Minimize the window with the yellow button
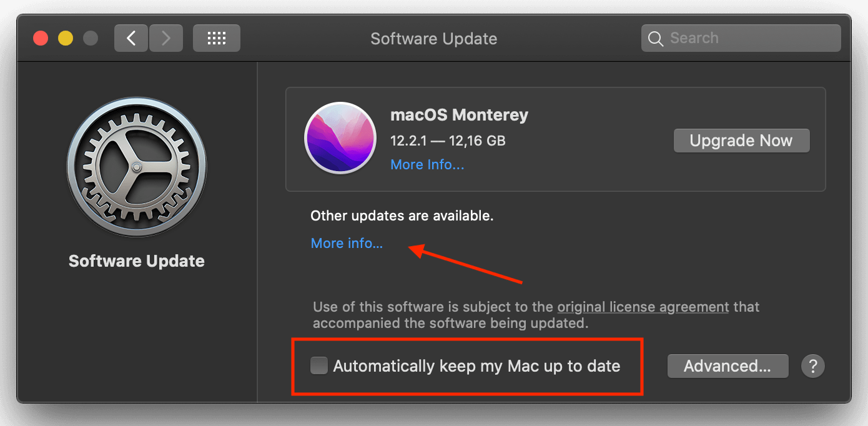The width and height of the screenshot is (868, 426). pos(66,39)
